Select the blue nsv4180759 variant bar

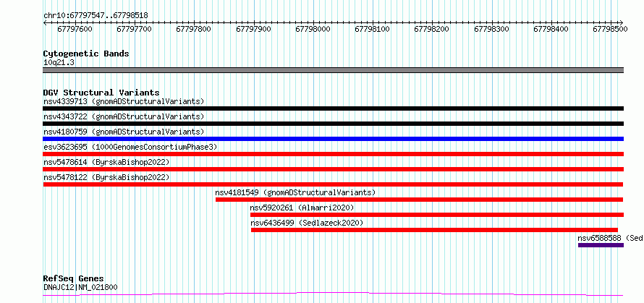333,139
